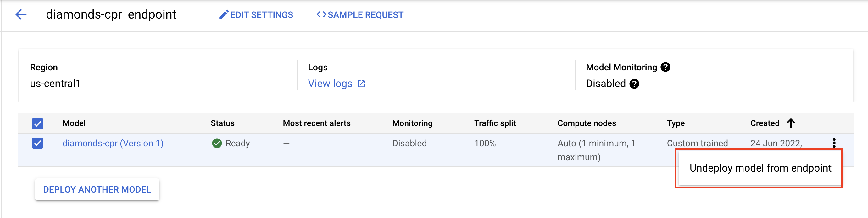Click the external link icon beside View logs
This screenshot has width=868, height=218.
[361, 84]
